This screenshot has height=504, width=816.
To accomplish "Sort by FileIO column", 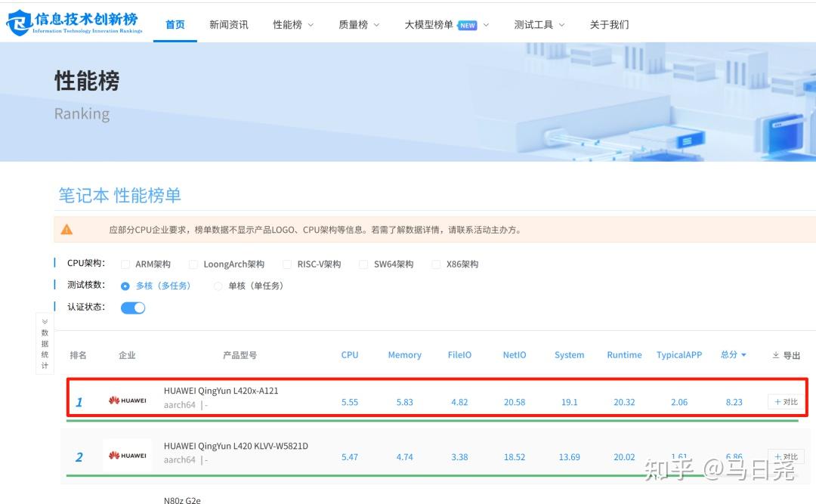I will (x=459, y=354).
